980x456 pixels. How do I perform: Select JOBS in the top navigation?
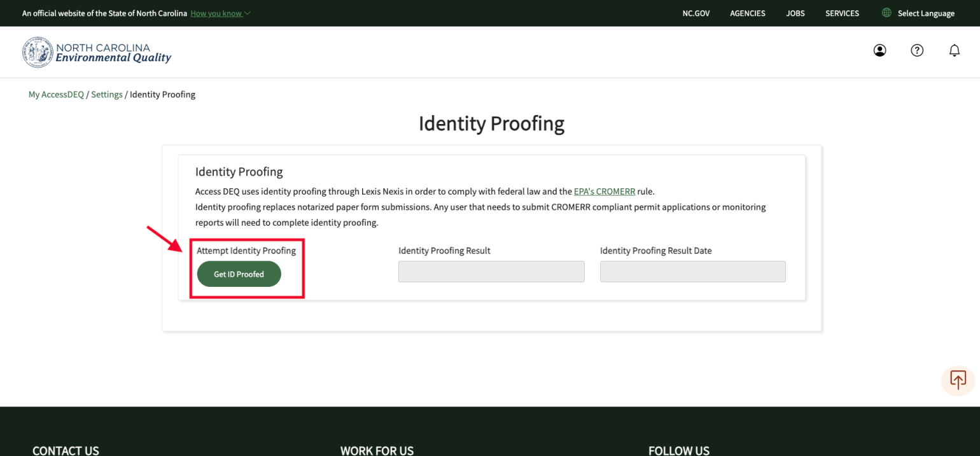pos(795,13)
